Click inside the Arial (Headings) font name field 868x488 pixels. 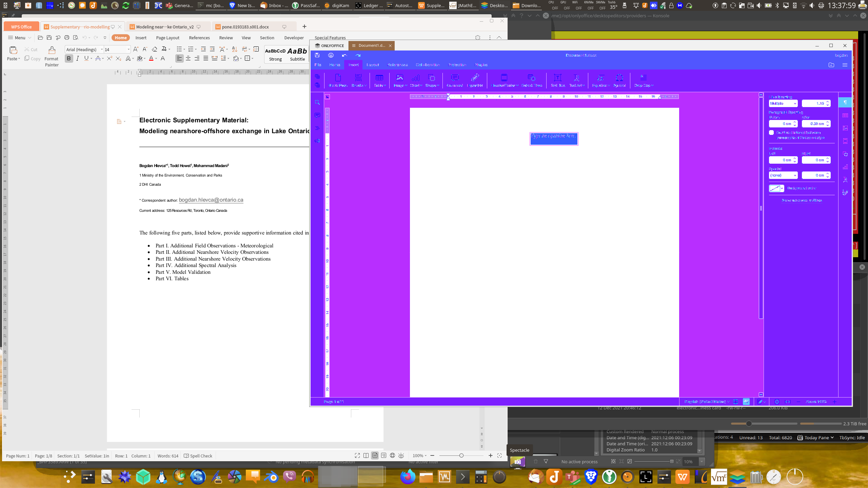click(x=81, y=49)
